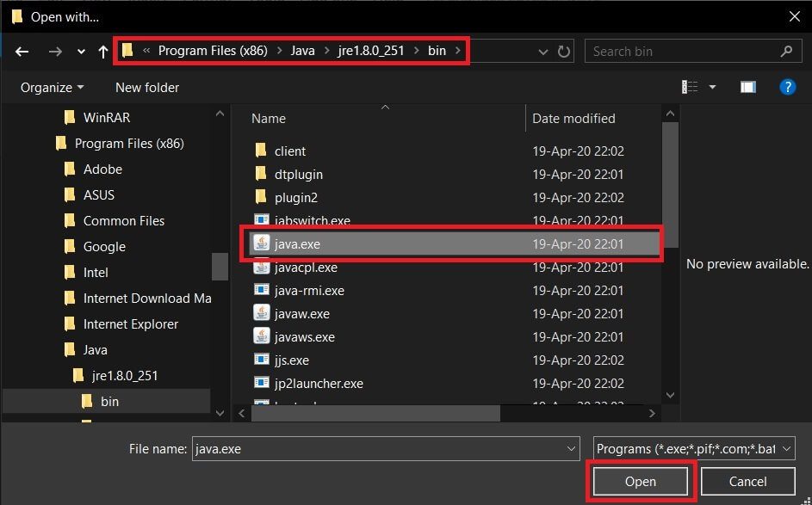
Task: Select Adobe folder in the tree
Action: [x=93, y=169]
